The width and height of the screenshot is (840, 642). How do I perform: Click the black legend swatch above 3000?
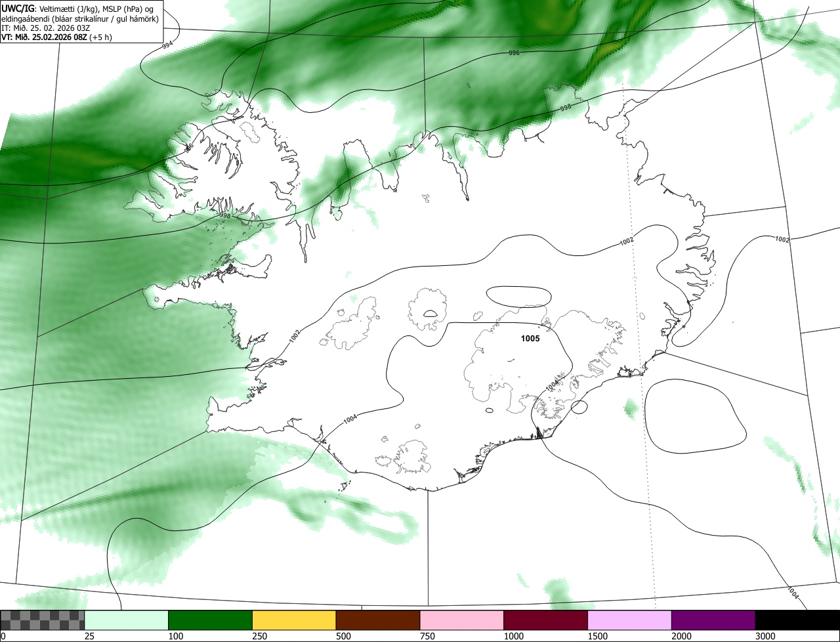pos(797,620)
